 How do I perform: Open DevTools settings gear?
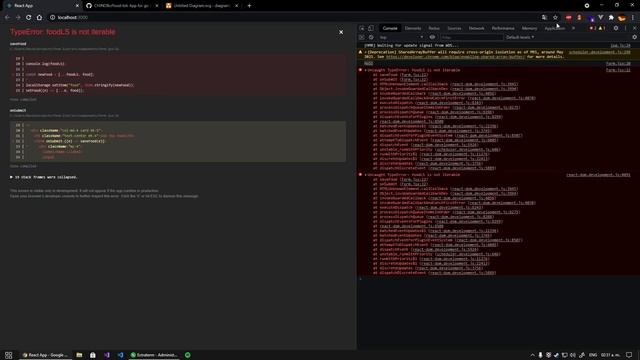click(616, 28)
